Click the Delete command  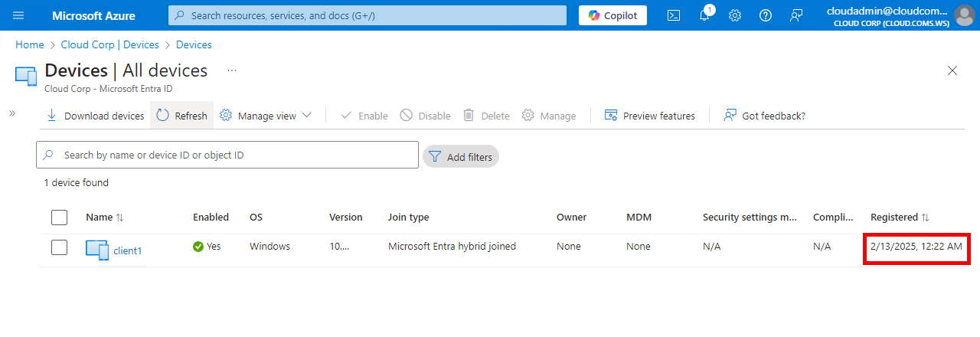click(x=486, y=116)
